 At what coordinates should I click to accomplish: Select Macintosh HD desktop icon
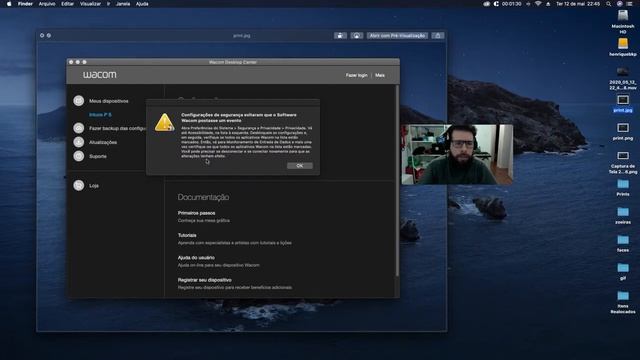point(622,22)
